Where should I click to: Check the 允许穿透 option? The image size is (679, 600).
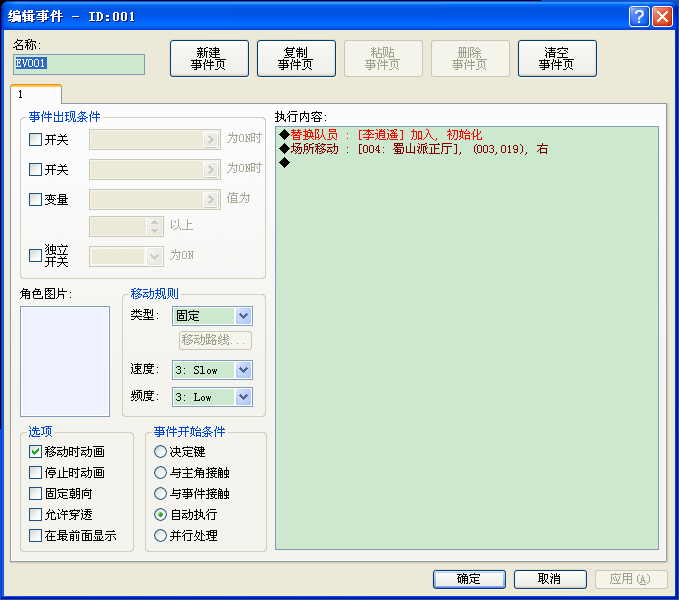35,514
